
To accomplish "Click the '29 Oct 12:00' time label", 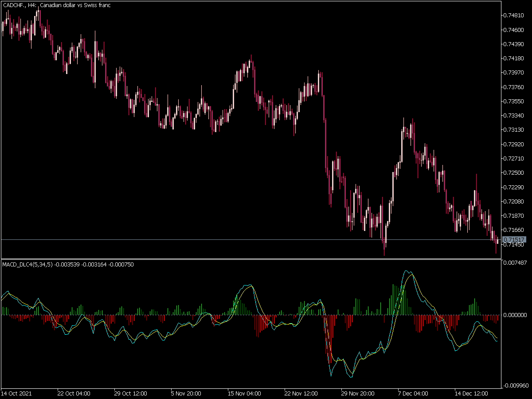I will [x=130, y=393].
